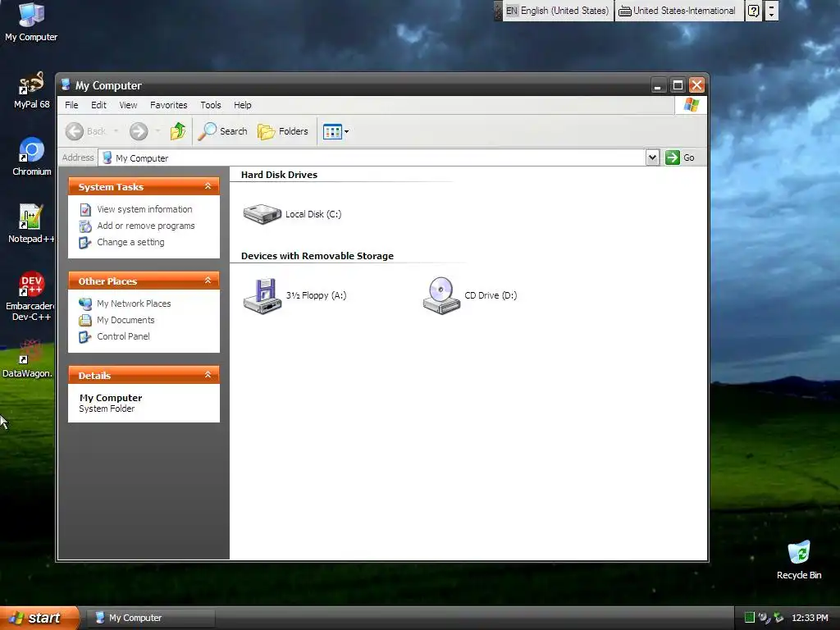
Task: Select MyPal 68 desktop shortcut
Action: [31, 90]
